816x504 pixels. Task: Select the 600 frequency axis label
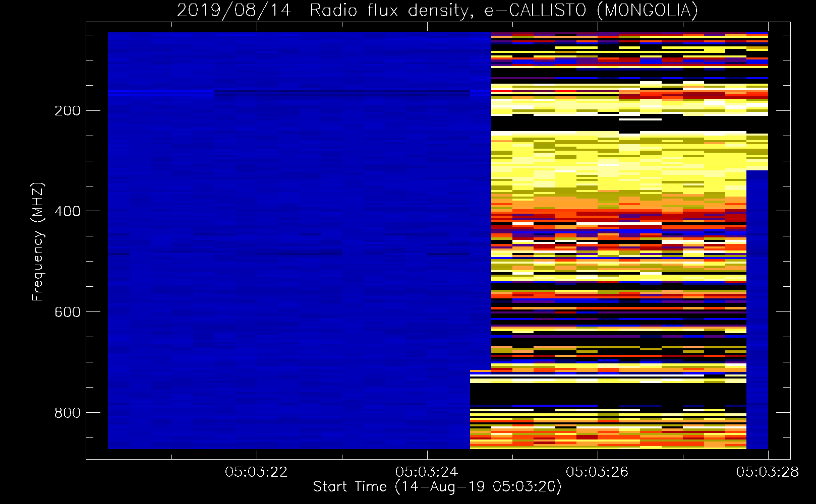point(68,312)
